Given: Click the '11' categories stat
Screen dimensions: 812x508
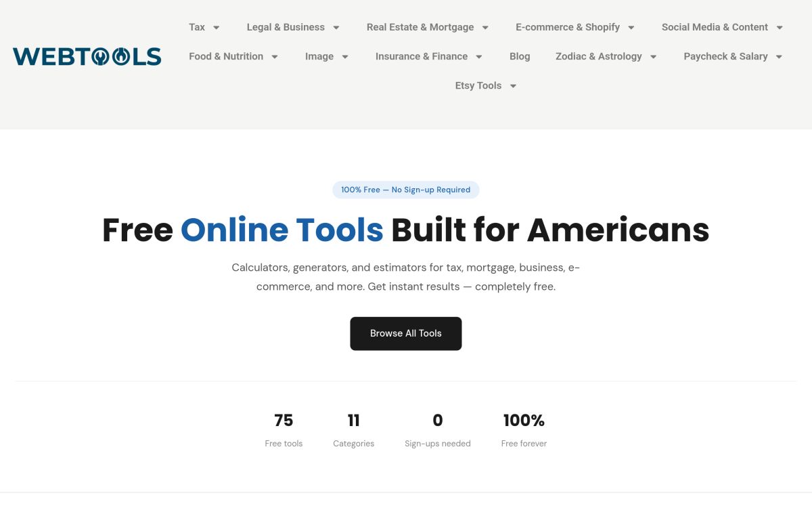Looking at the screenshot, I should [x=354, y=421].
